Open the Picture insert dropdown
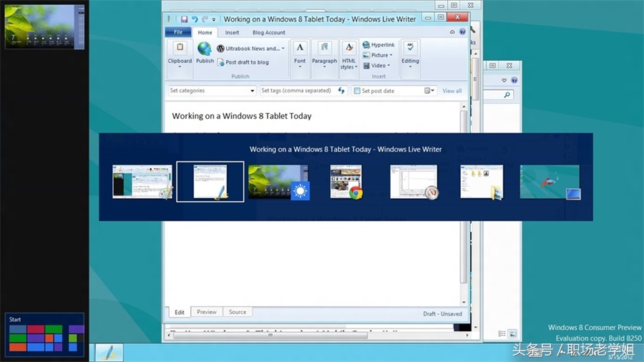 [x=378, y=55]
